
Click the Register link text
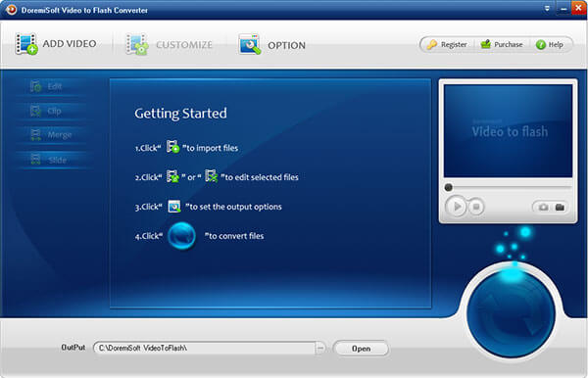point(454,45)
